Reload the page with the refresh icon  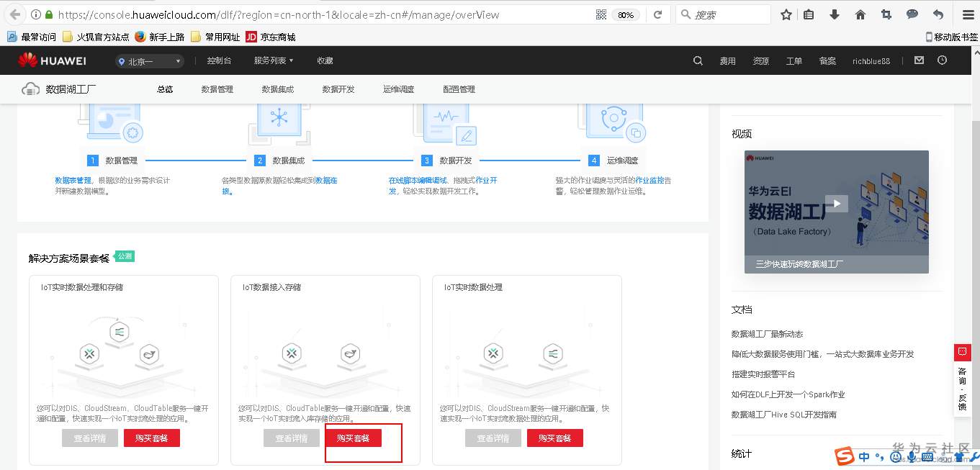pos(657,14)
